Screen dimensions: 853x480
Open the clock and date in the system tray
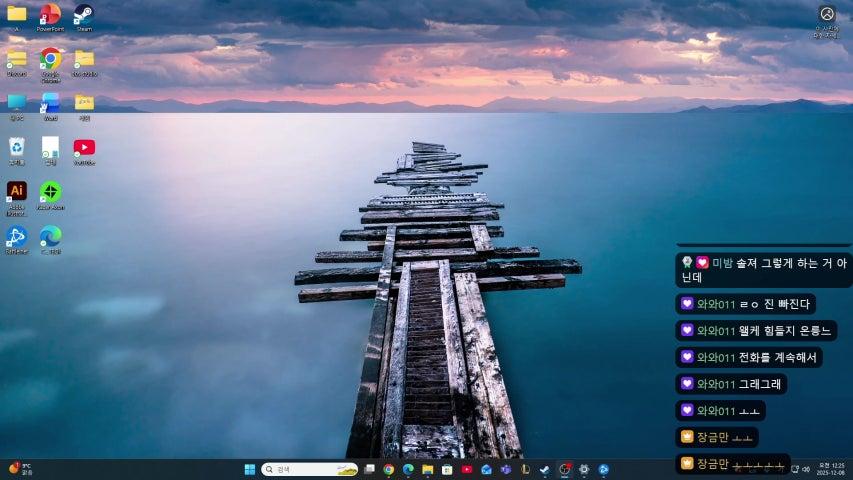pyautogui.click(x=830, y=469)
